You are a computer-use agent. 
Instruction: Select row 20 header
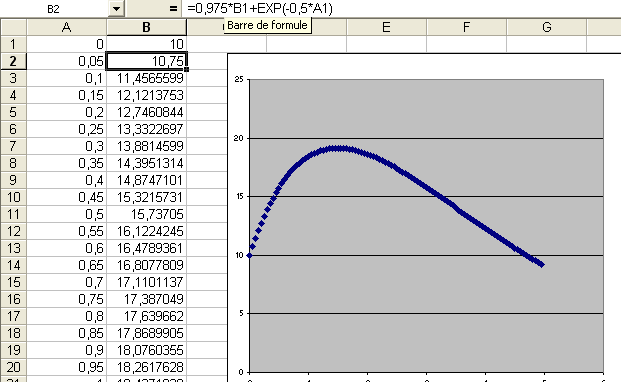click(x=13, y=367)
